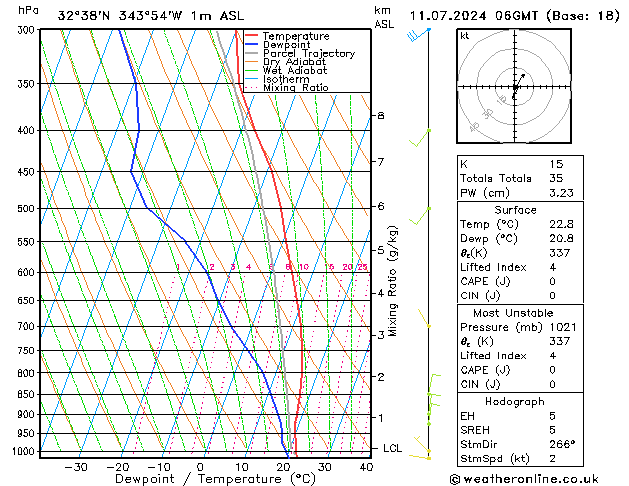Click the hodograph circle plot
This screenshot has width=629, height=486.
515,88
